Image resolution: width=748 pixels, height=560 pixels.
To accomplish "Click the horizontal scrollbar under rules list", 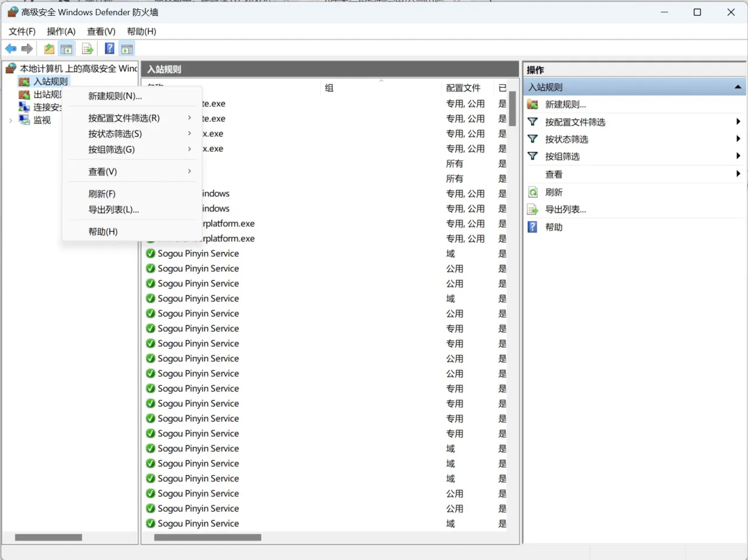I will (207, 537).
